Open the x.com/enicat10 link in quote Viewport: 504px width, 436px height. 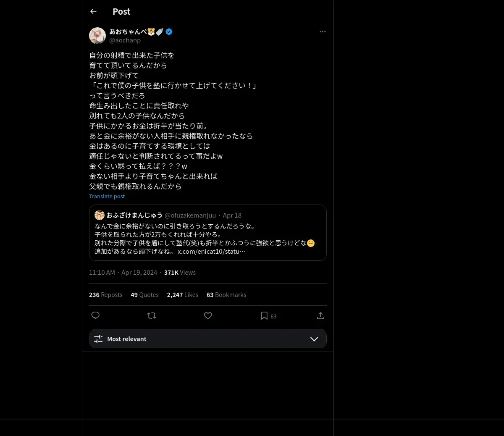pos(212,251)
